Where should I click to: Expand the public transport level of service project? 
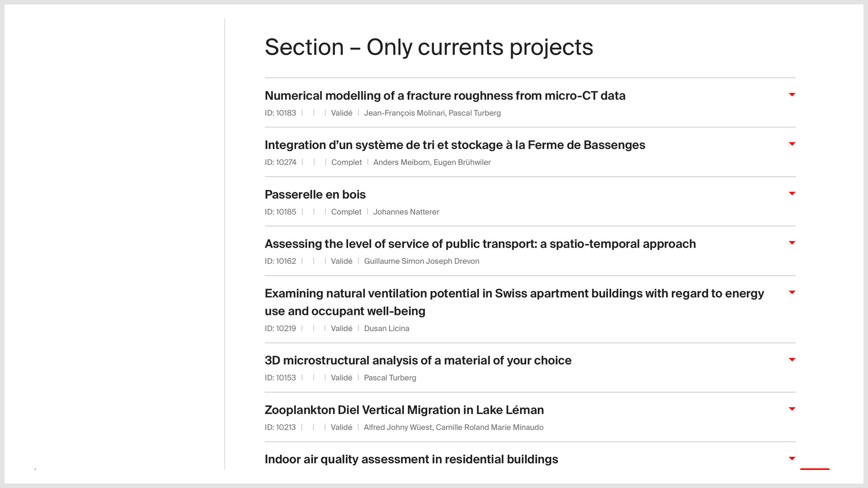pyautogui.click(x=793, y=243)
